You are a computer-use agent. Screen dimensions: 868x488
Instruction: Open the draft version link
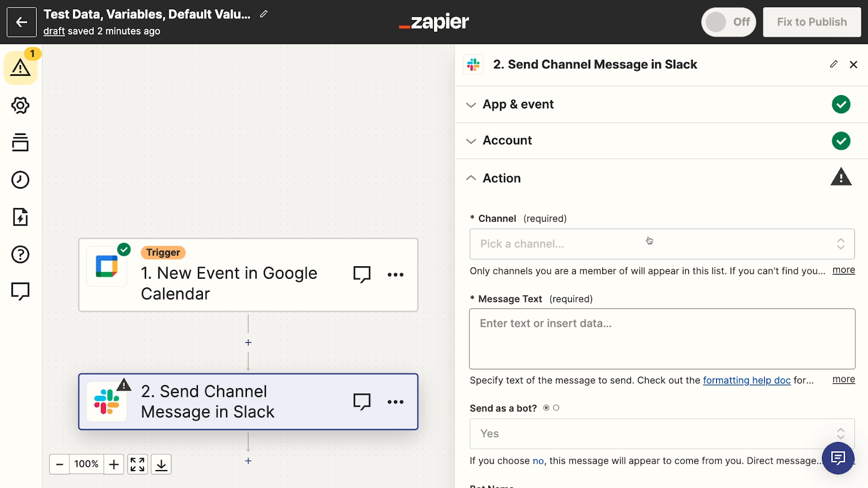pos(54,31)
